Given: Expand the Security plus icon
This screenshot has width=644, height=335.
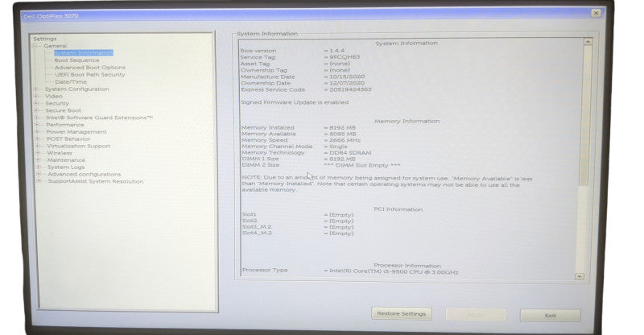Looking at the screenshot, I should [36, 104].
